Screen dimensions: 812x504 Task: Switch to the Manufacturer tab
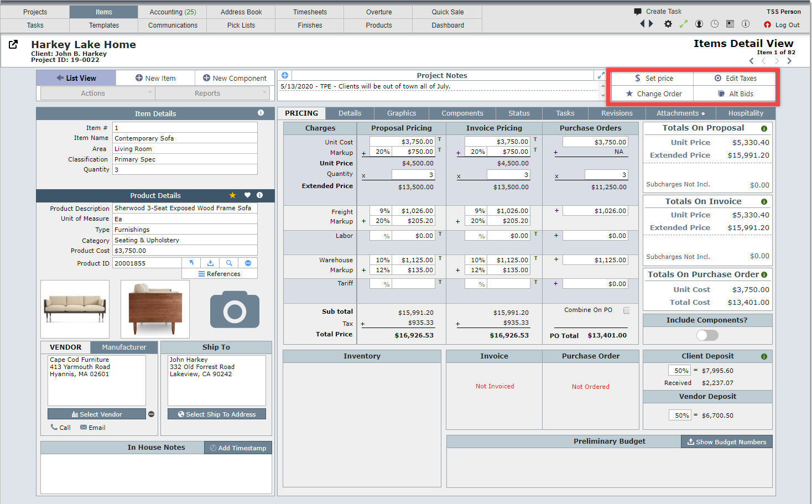pos(124,347)
